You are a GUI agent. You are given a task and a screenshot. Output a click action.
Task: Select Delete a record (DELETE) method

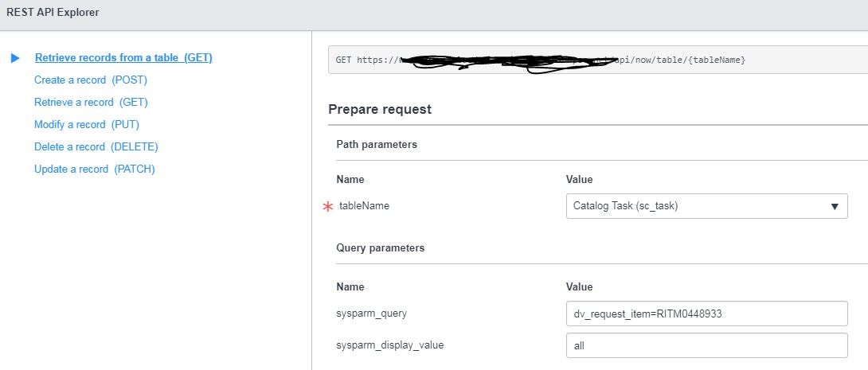coord(96,147)
